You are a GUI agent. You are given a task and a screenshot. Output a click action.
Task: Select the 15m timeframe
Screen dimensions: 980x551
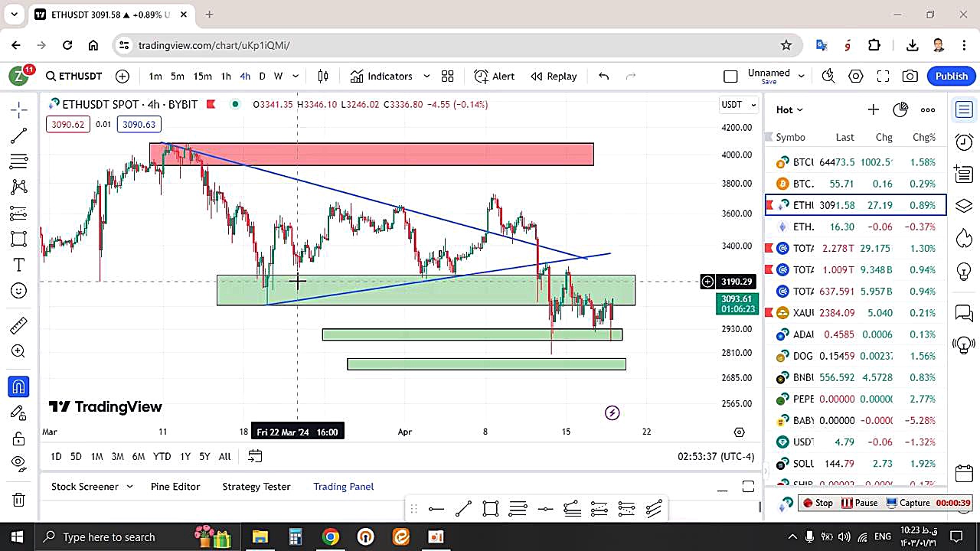tap(202, 76)
